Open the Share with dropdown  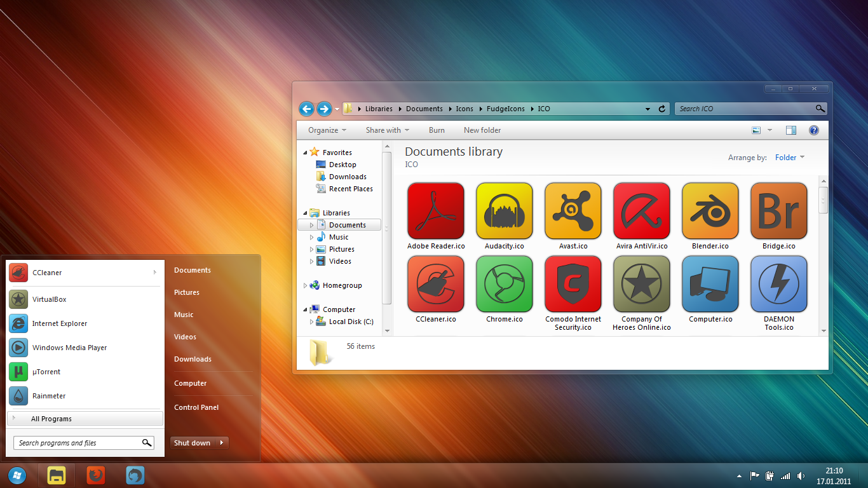pos(388,130)
